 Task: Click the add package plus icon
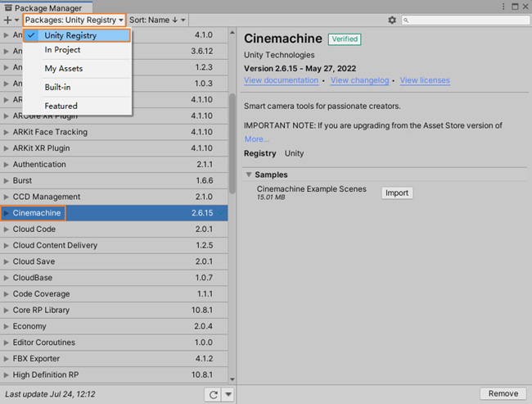pos(9,20)
